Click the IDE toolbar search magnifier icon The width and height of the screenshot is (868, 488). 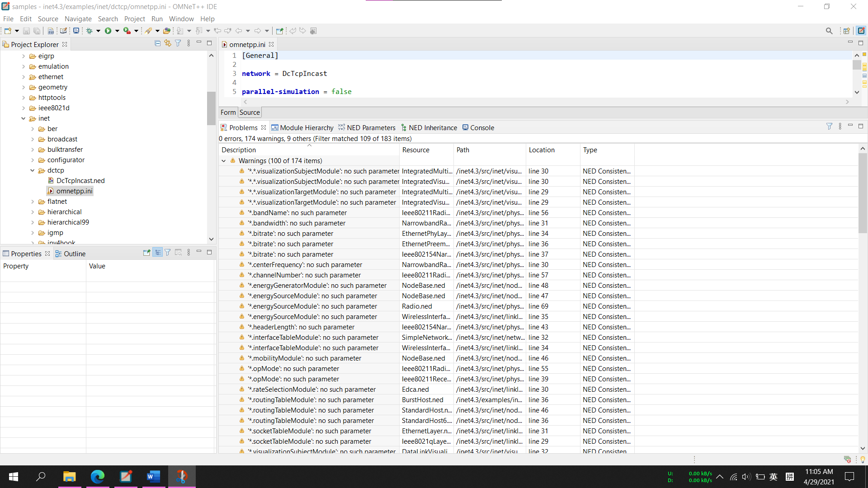[829, 31]
